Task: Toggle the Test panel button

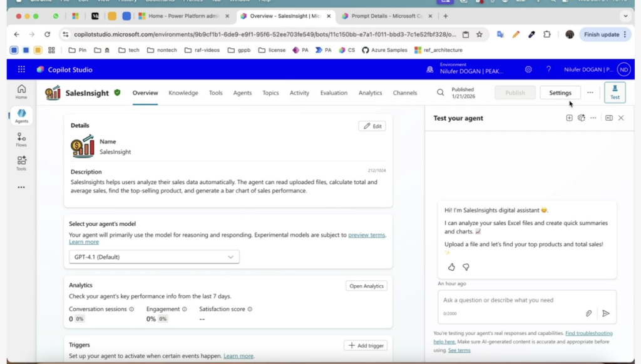Action: pos(615,93)
